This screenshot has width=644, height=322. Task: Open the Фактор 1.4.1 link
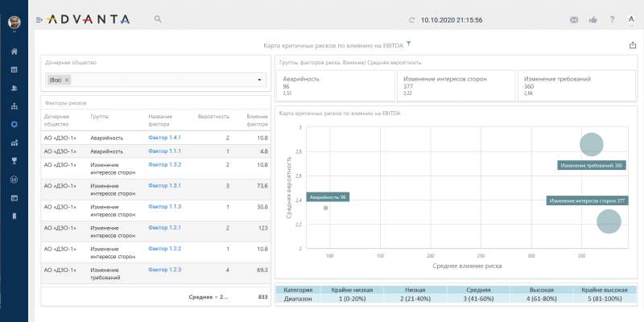(x=165, y=138)
